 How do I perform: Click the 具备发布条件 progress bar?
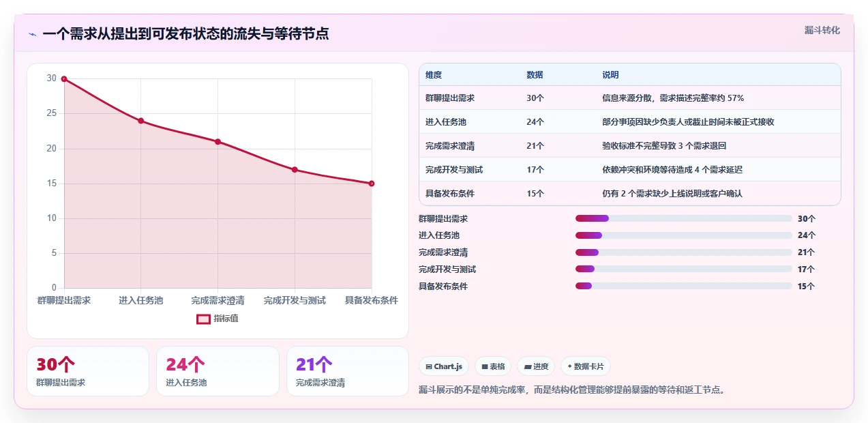pos(684,287)
